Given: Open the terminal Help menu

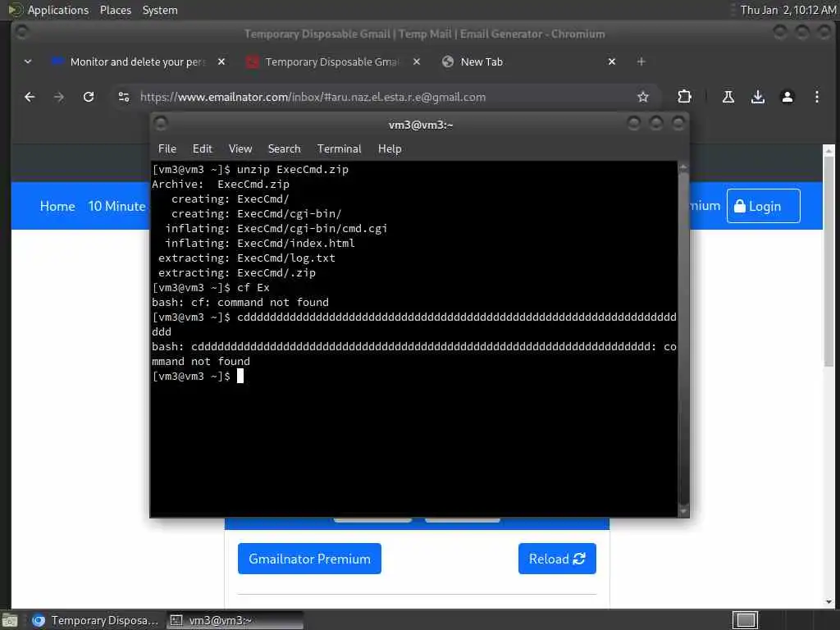Looking at the screenshot, I should point(390,149).
